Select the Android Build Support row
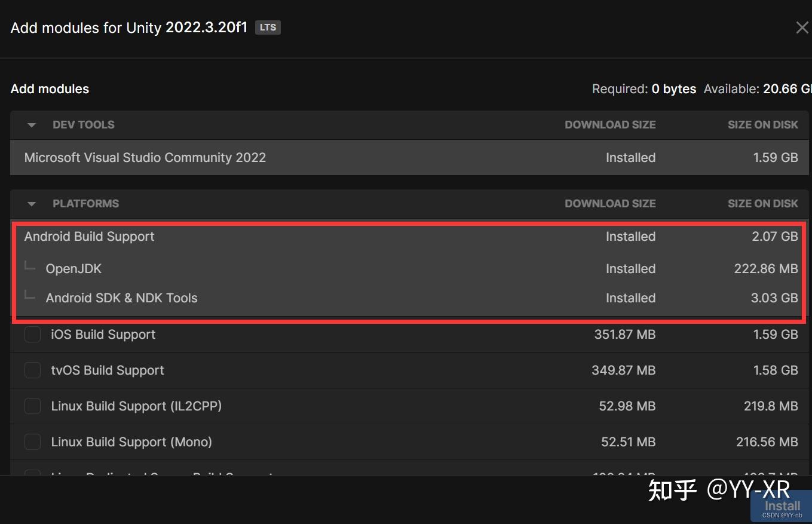Screen dimensions: 812x524 89,237
